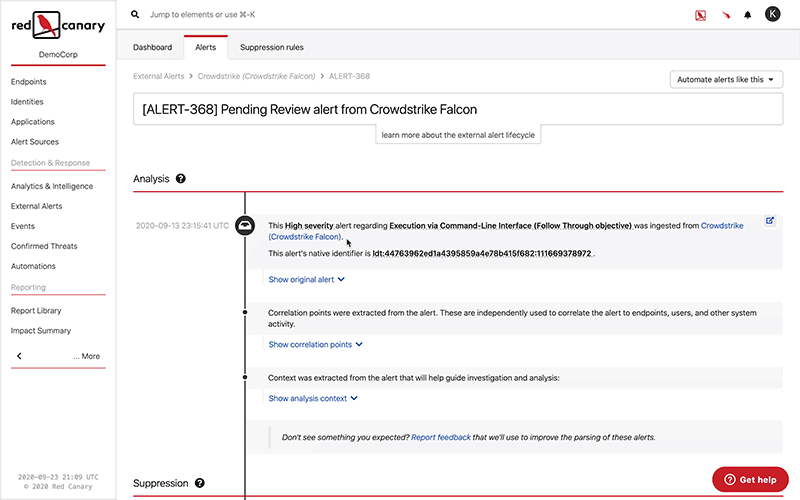This screenshot has width=800, height=500.
Task: Expand Show correlation points
Action: click(315, 344)
